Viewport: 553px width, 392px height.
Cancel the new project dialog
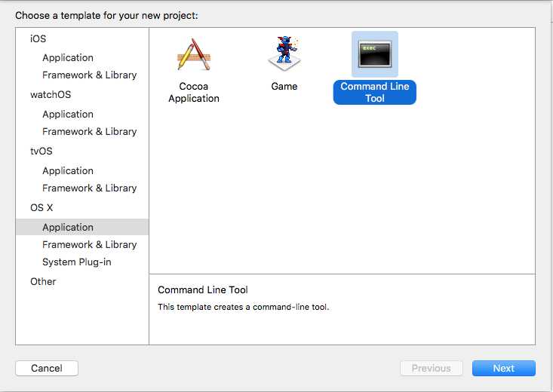click(x=47, y=368)
